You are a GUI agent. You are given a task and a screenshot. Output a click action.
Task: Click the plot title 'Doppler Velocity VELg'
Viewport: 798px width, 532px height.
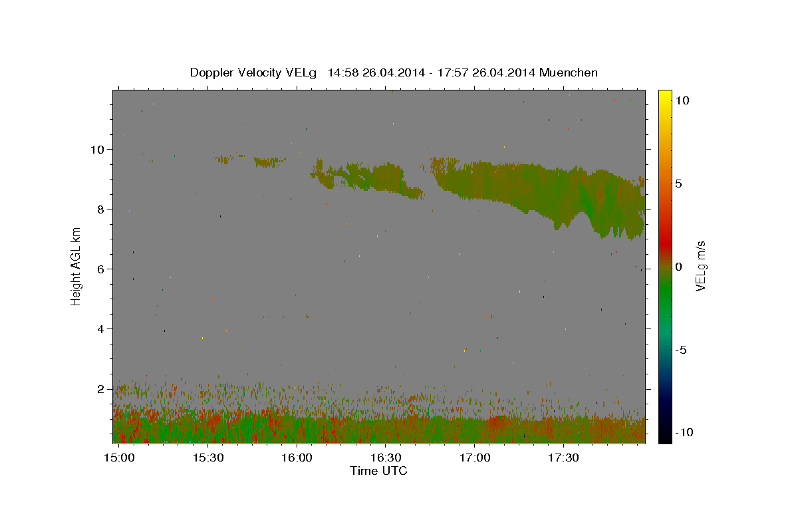click(253, 72)
